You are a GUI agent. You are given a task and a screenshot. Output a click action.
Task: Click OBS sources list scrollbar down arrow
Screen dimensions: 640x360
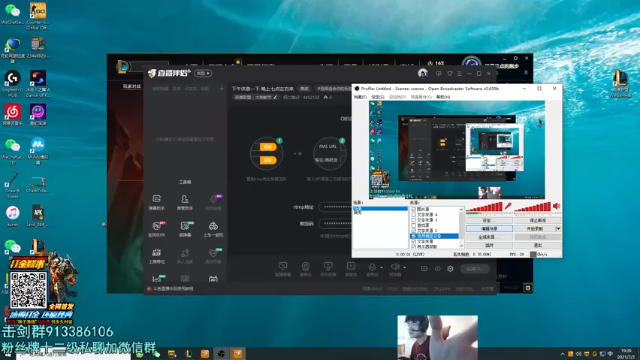462,246
